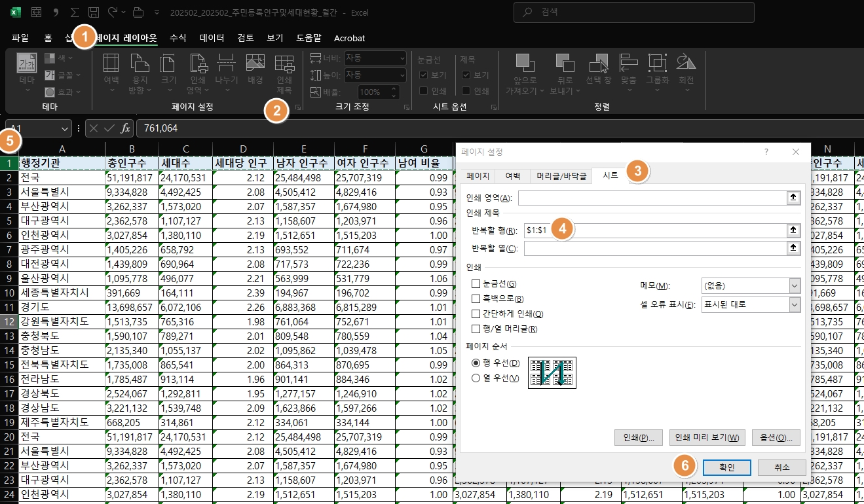
Task: Click the 옵션(O)... button
Action: click(776, 437)
